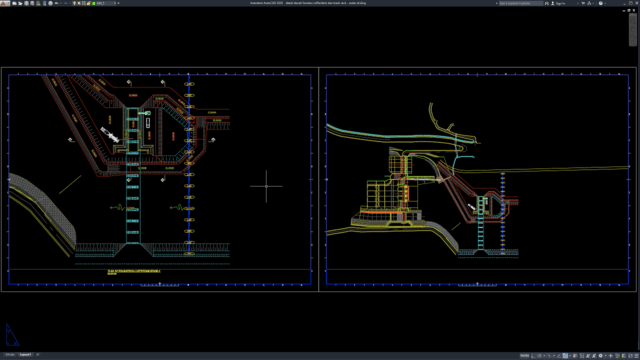
Task: Toggle Polar tracking in status bar
Action: (539, 356)
